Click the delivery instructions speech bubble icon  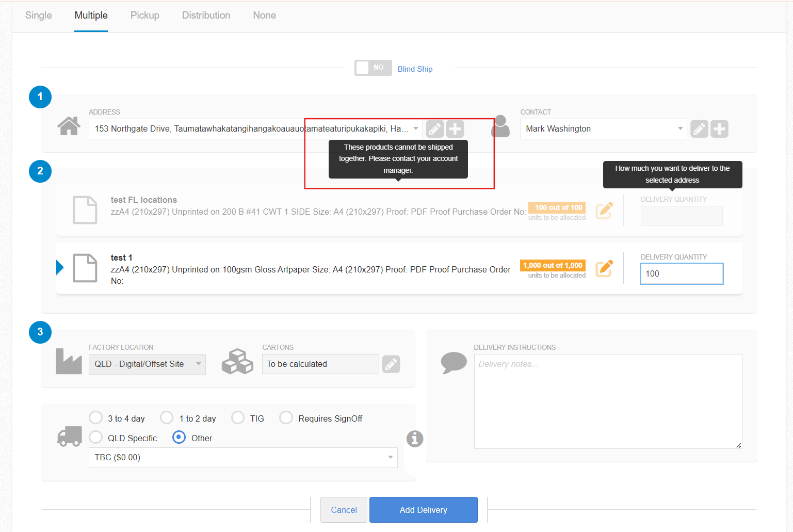point(454,363)
